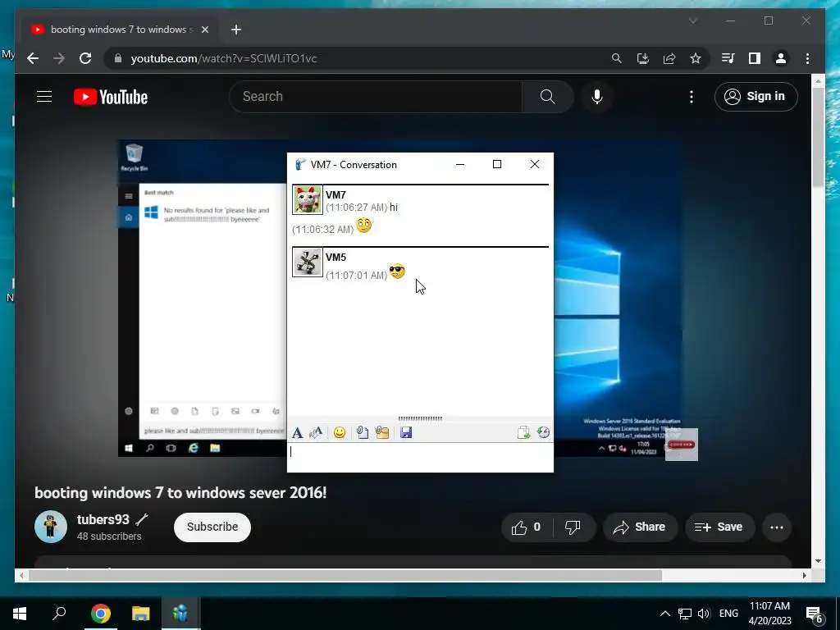This screenshot has height=630, width=840.
Task: Open the file transfers window icon
Action: [523, 432]
